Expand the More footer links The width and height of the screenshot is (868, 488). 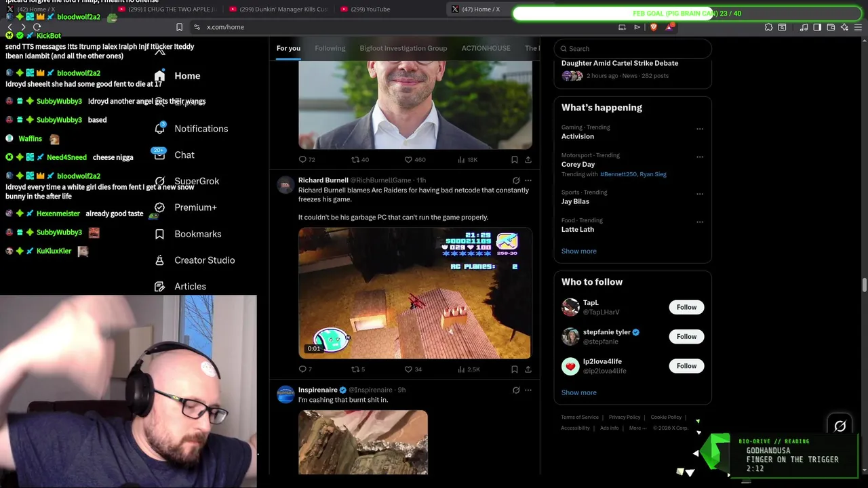click(637, 428)
